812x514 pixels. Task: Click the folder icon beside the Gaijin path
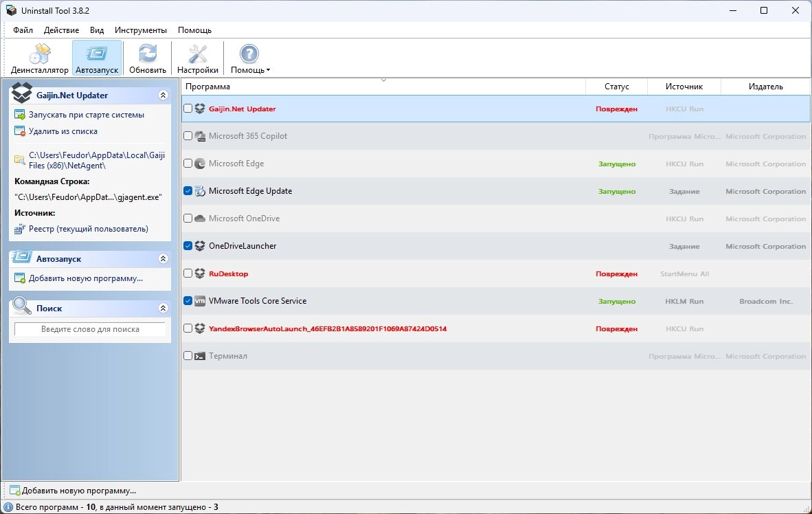[20, 160]
